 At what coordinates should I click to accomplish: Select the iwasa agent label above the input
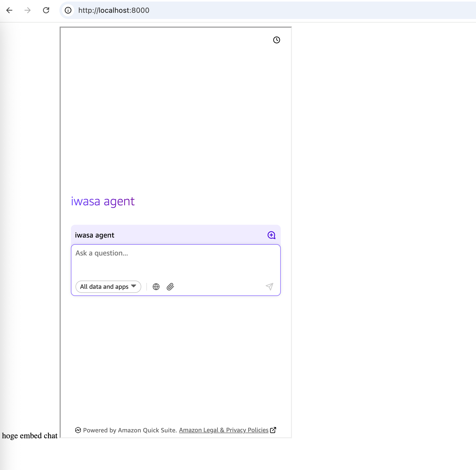point(95,235)
